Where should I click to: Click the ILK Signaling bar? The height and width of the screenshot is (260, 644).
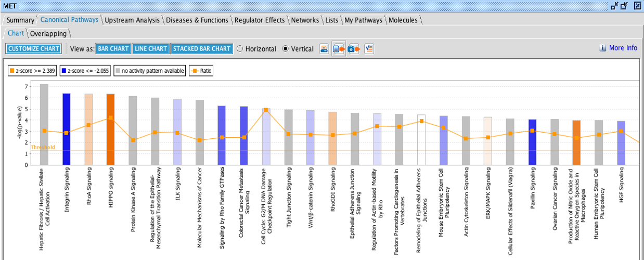click(177, 132)
